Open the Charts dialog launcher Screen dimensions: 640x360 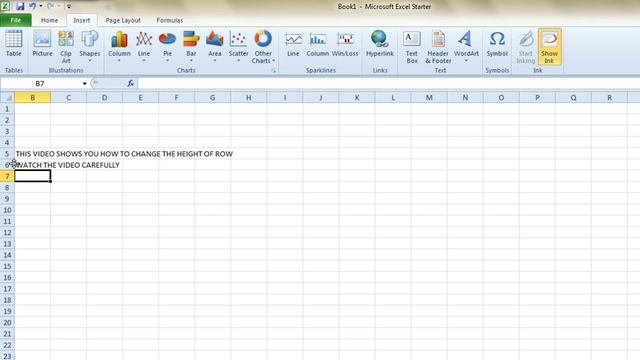click(x=273, y=71)
